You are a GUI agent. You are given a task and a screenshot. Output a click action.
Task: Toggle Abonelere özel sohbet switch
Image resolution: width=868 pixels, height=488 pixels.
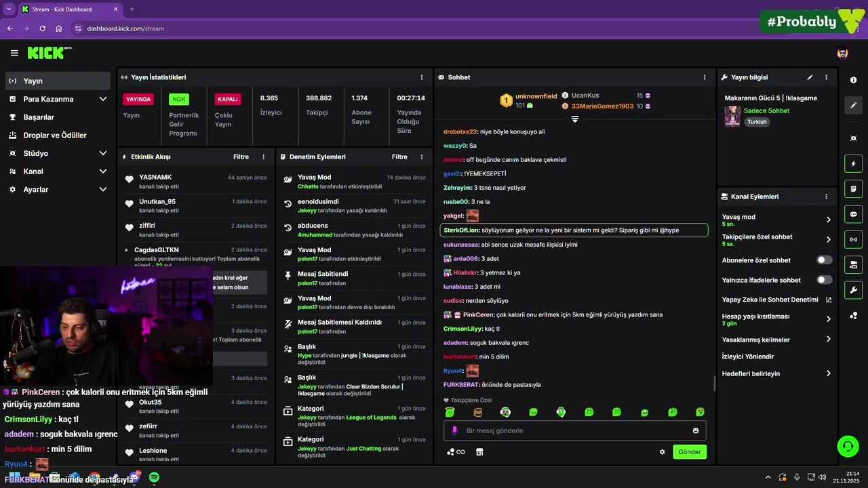coord(825,260)
